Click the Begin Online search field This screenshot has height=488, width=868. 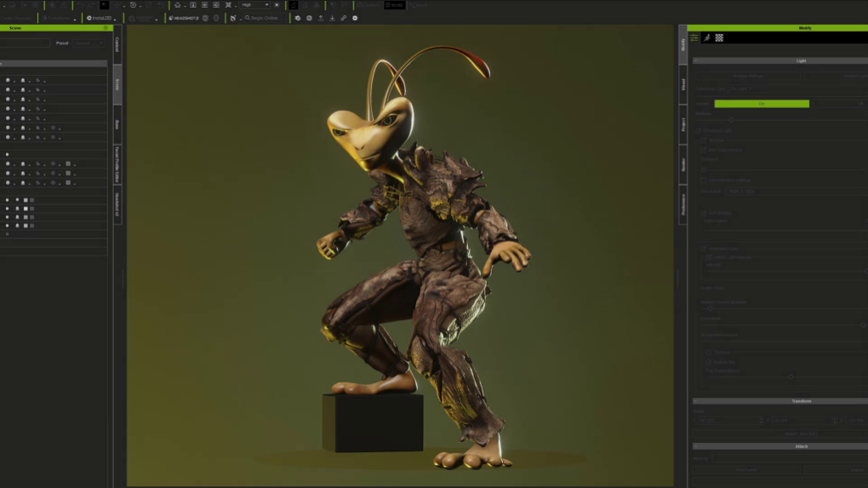tap(264, 18)
